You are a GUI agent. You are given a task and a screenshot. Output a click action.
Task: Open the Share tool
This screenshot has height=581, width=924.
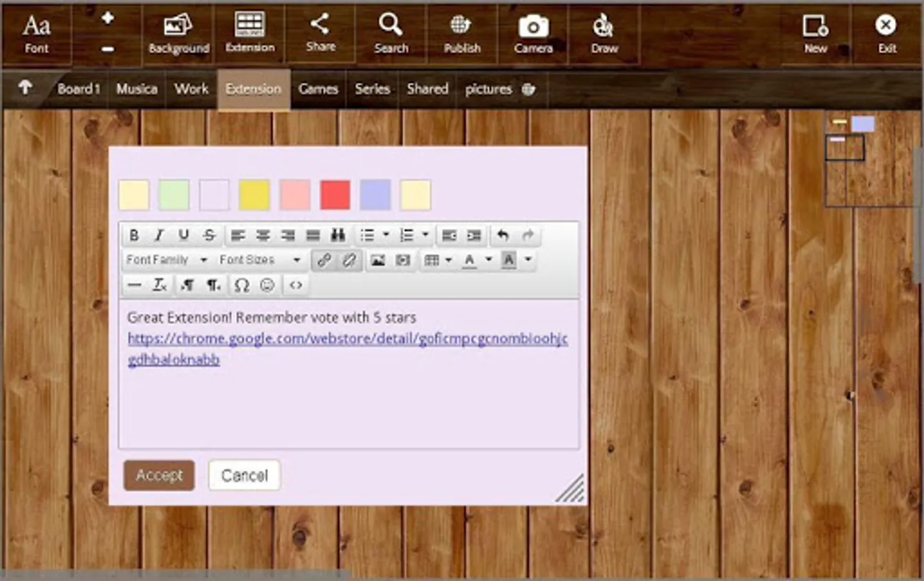click(x=321, y=33)
